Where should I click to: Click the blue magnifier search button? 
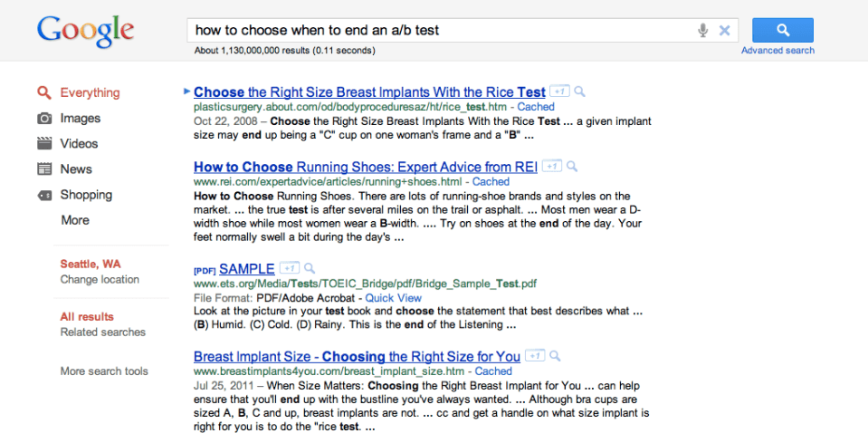coord(782,30)
